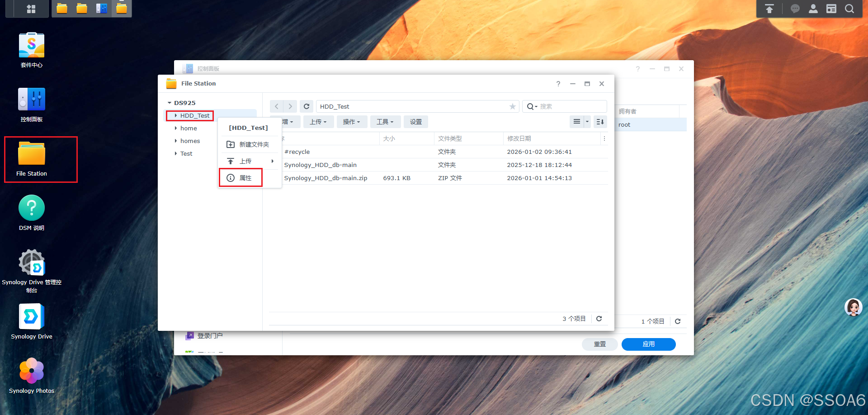This screenshot has height=415, width=868.
Task: Maximize the File Station window
Action: click(587, 84)
